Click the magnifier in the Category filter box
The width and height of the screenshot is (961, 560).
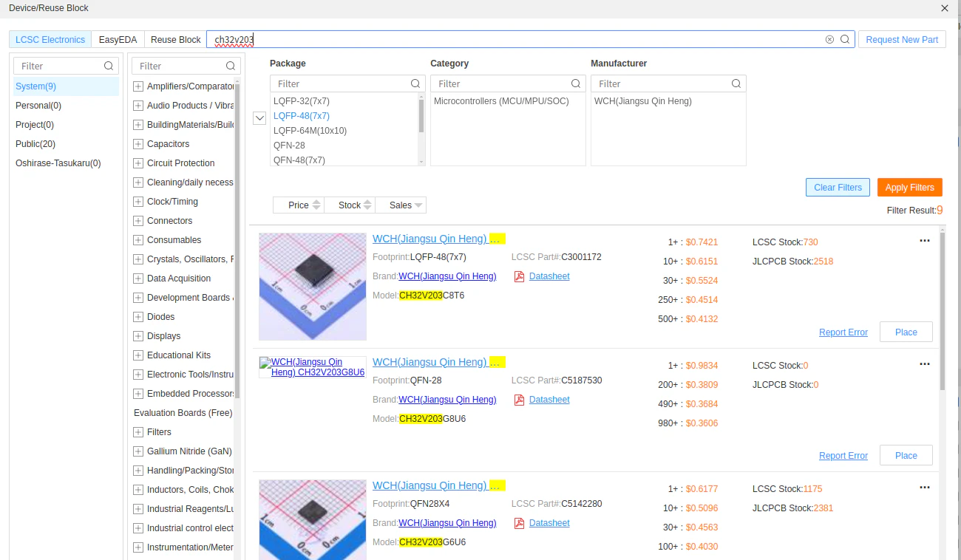[576, 84]
